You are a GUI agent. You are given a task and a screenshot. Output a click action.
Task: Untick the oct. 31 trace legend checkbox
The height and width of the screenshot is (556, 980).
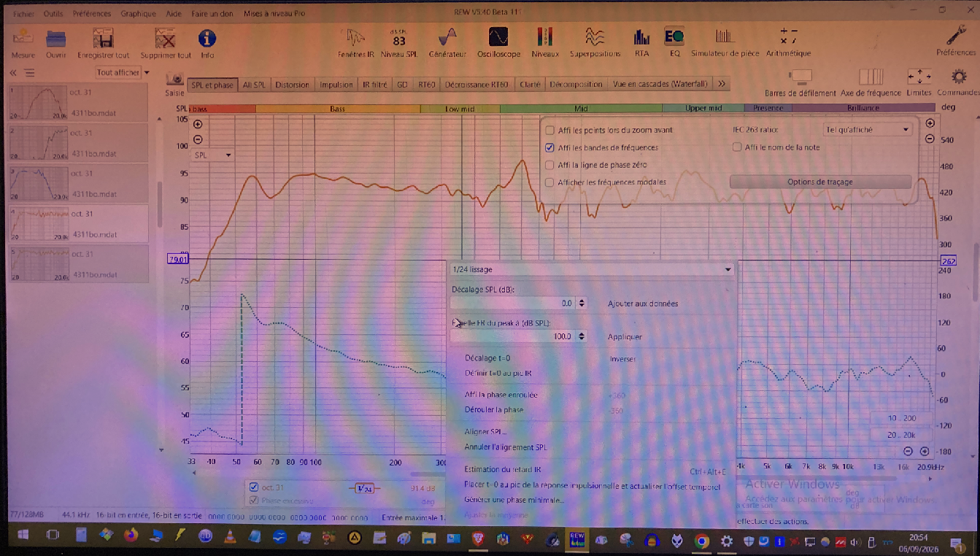[x=254, y=487]
